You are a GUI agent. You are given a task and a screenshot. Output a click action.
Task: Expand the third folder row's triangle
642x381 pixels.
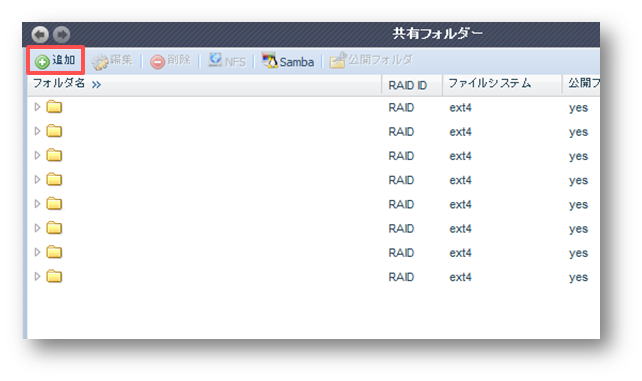point(37,155)
